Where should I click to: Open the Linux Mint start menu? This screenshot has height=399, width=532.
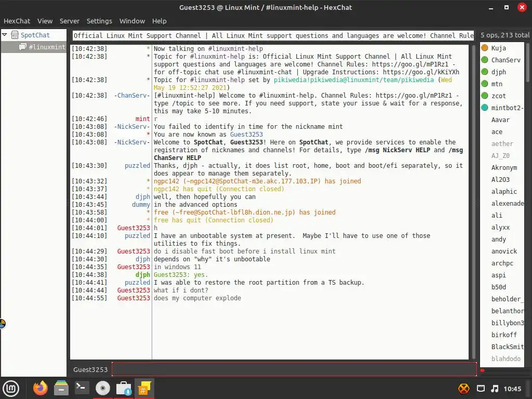point(11,389)
